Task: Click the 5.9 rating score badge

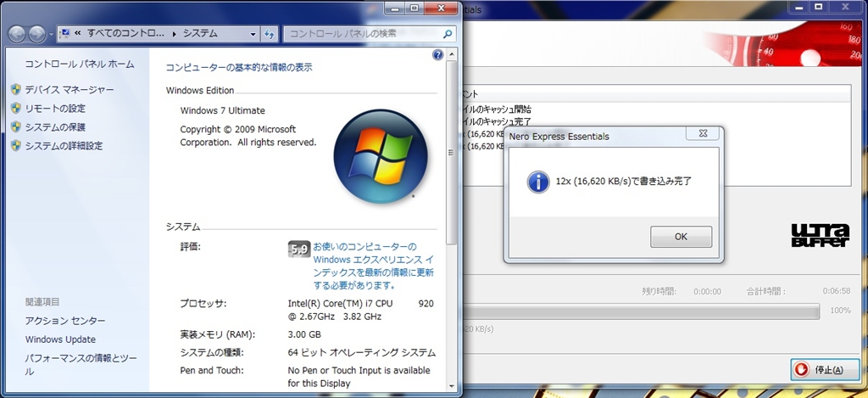Action: pos(298,249)
